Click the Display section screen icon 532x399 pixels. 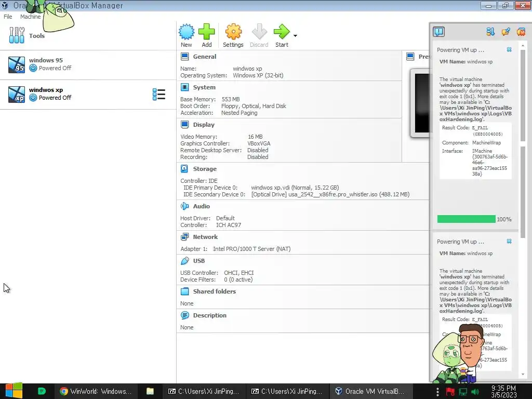(x=184, y=125)
